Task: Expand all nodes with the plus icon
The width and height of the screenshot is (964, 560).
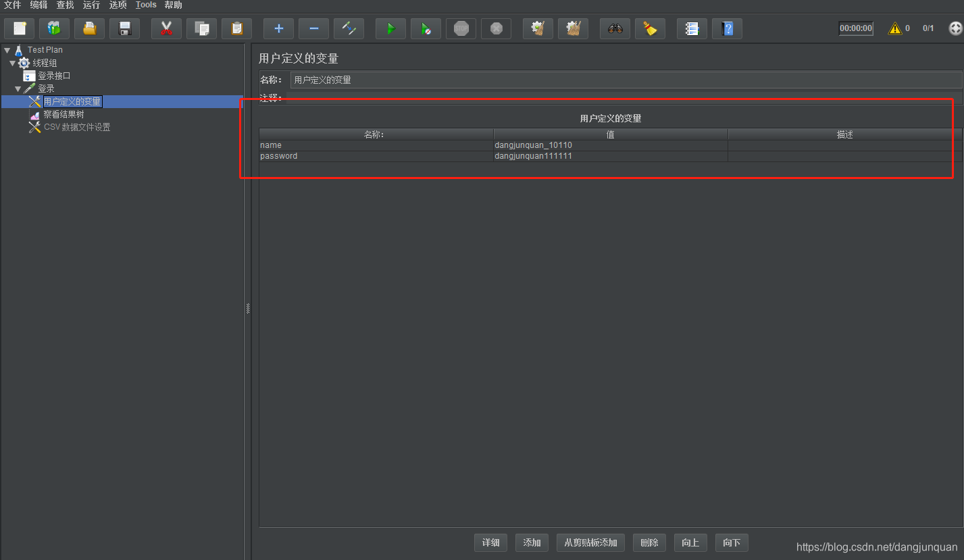Action: point(279,28)
